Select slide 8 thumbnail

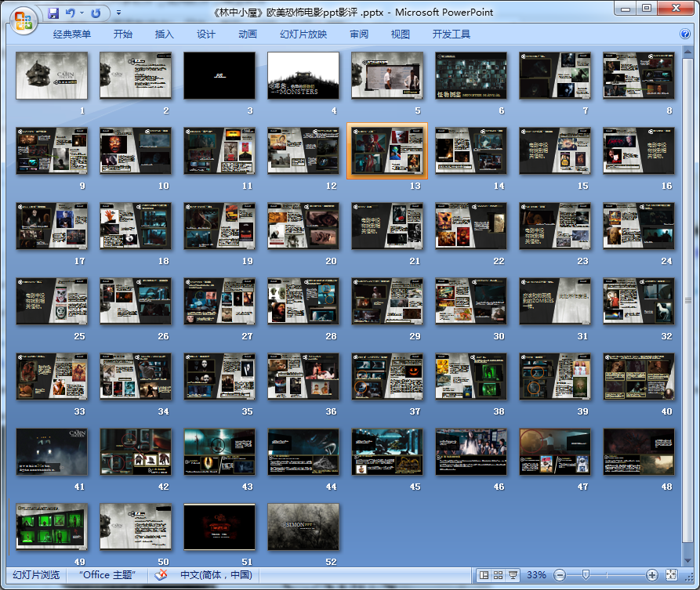(x=639, y=75)
